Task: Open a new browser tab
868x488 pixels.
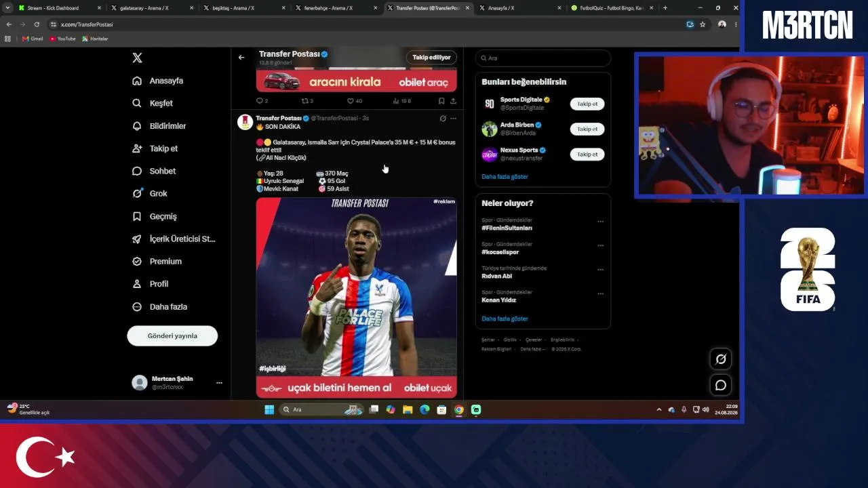Action: [665, 8]
